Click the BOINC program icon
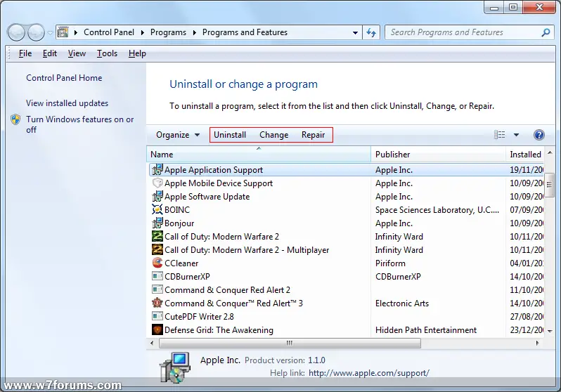This screenshot has width=561, height=392. click(x=157, y=209)
